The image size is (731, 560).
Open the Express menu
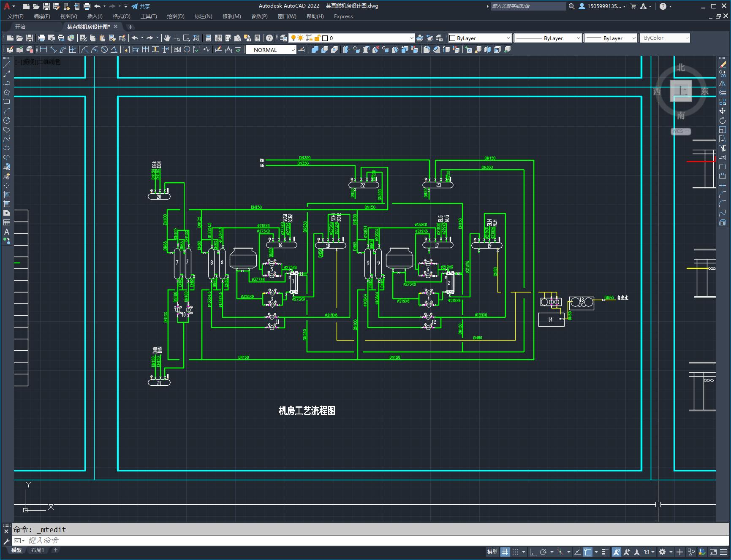(343, 16)
